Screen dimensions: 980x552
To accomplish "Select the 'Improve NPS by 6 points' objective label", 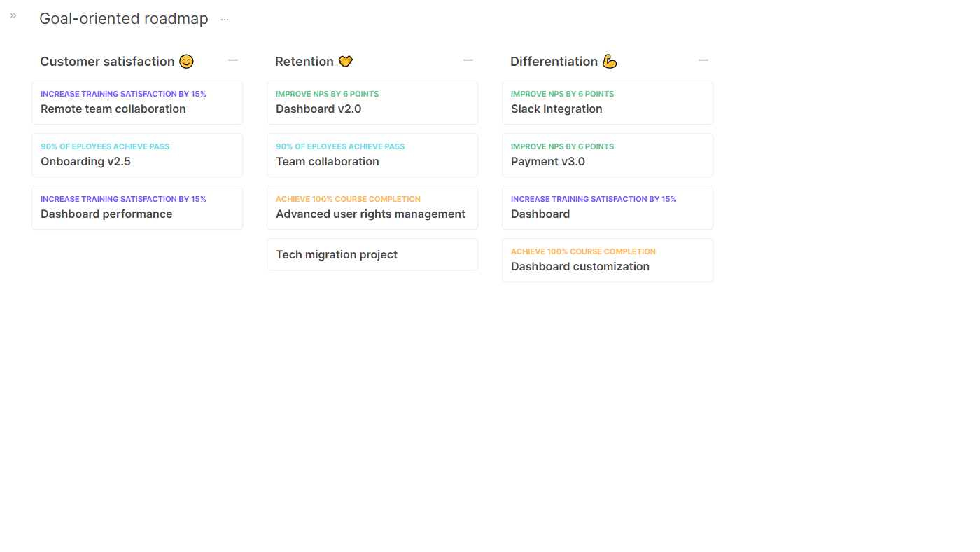I will 327,93.
